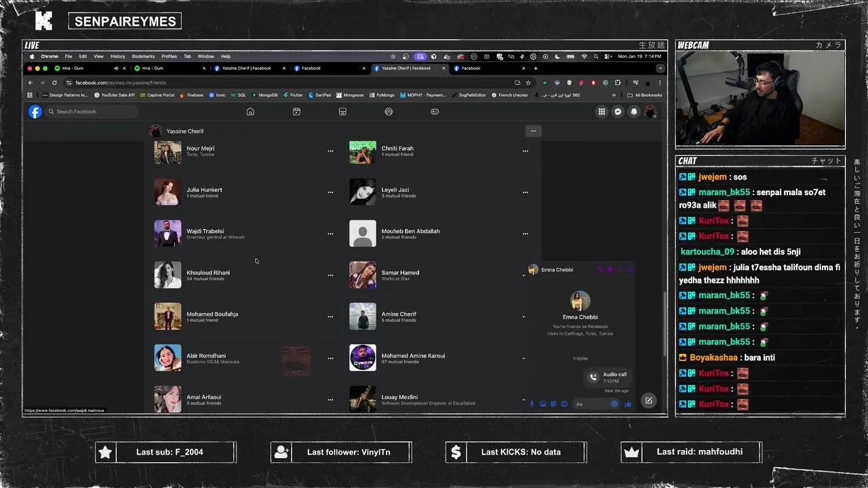The height and width of the screenshot is (488, 868).
Task: Open the Chrome menu in the menu bar
Action: tap(50, 56)
